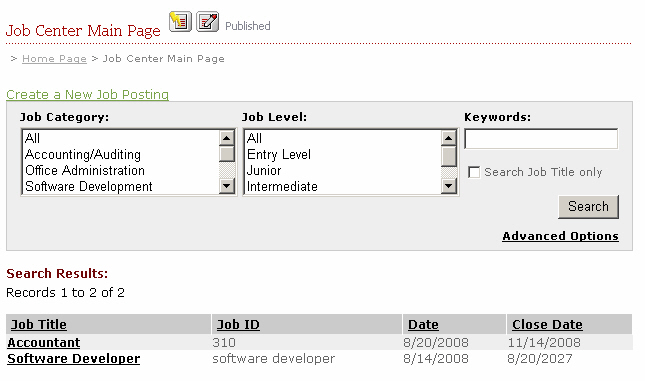
Task: Open the Accountant job posting
Action: 44,342
